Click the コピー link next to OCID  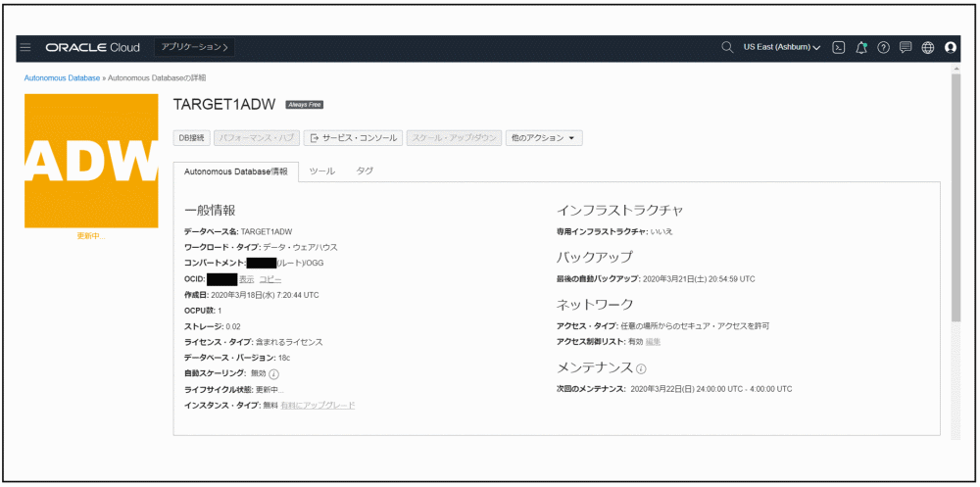[x=270, y=279]
